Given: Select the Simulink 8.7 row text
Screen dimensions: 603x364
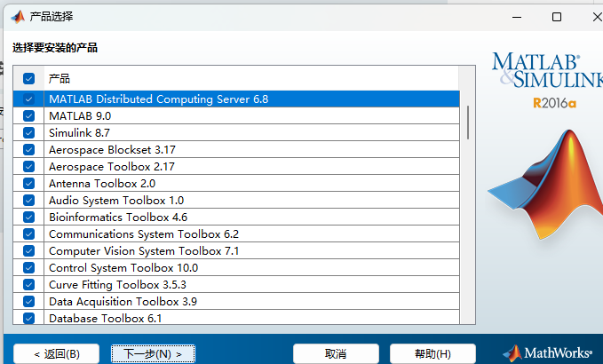Looking at the screenshot, I should (79, 133).
